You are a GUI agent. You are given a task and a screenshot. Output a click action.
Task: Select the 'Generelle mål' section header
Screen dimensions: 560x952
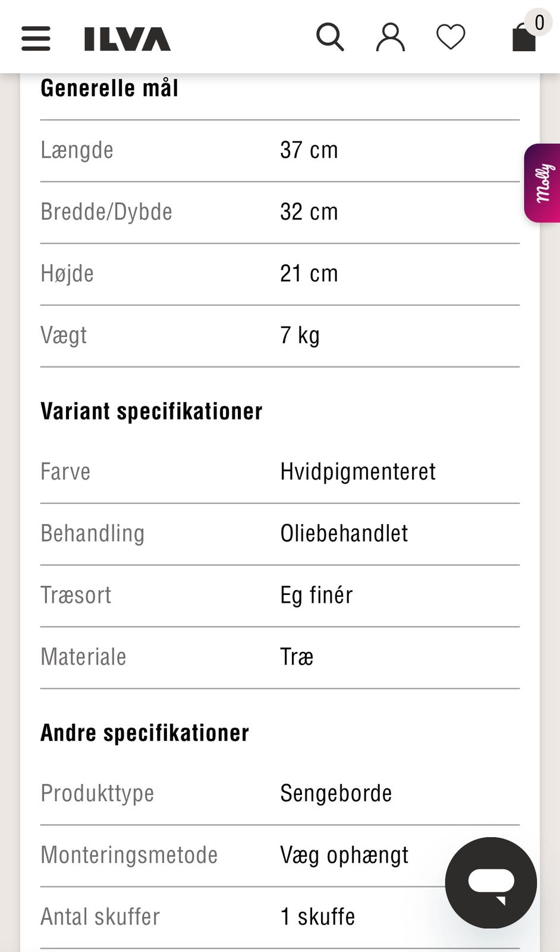pyautogui.click(x=109, y=87)
